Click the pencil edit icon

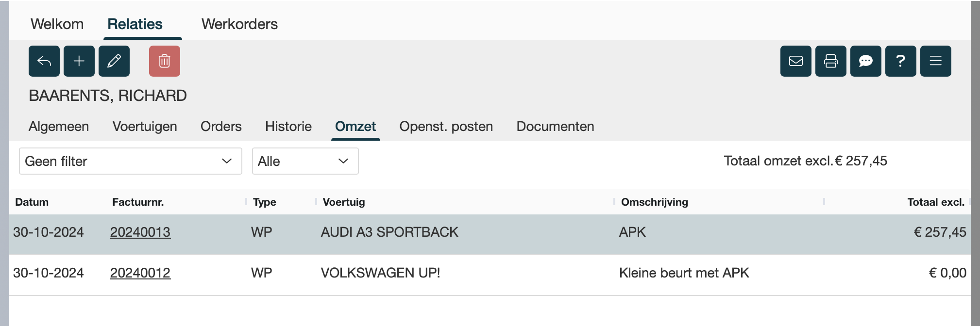114,61
